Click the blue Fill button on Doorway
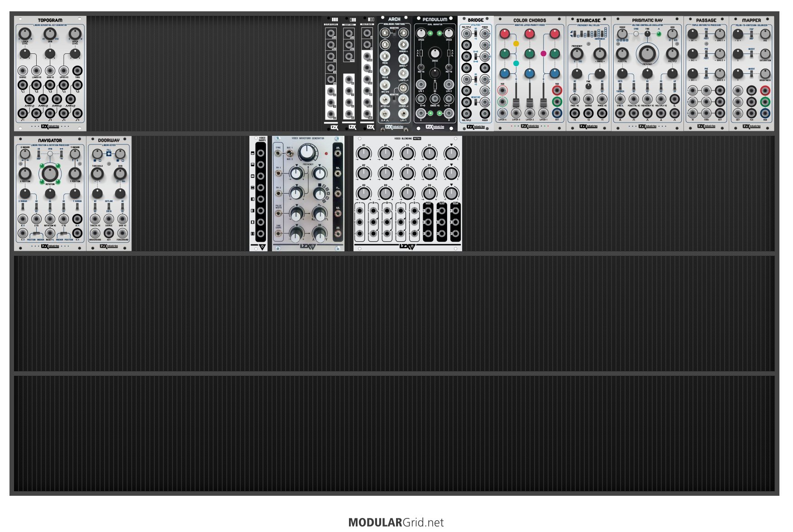Screen dimensions: 793x532 click(109, 154)
